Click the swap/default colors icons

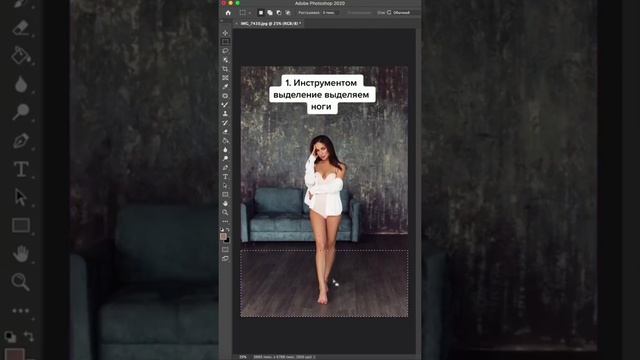pyautogui.click(x=225, y=230)
